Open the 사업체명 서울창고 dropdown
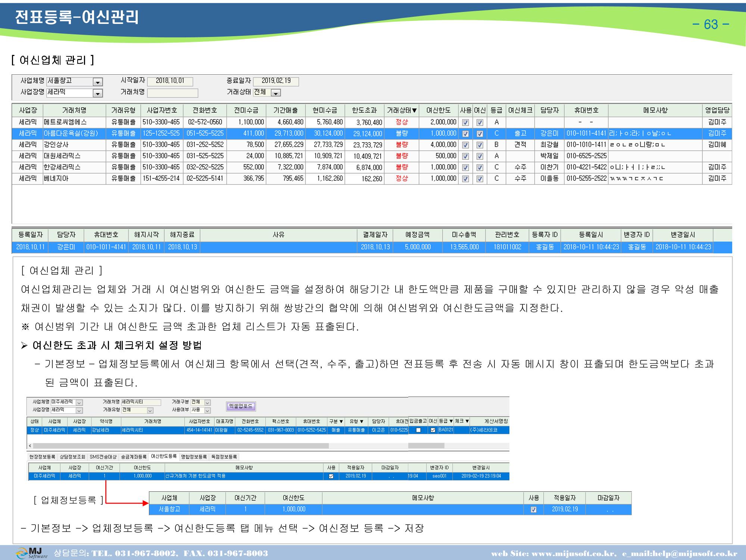This screenshot has width=746, height=560. (x=98, y=82)
